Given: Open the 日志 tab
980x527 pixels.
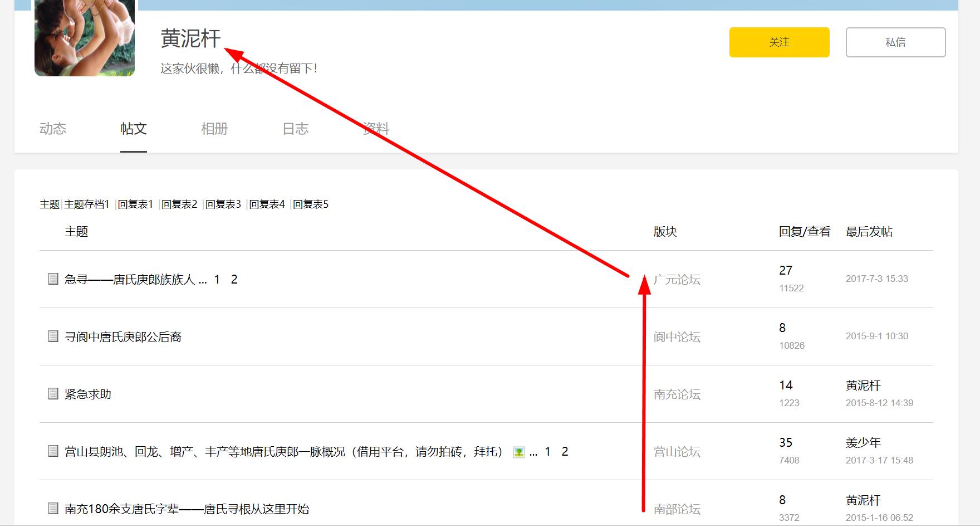Looking at the screenshot, I should point(295,129).
